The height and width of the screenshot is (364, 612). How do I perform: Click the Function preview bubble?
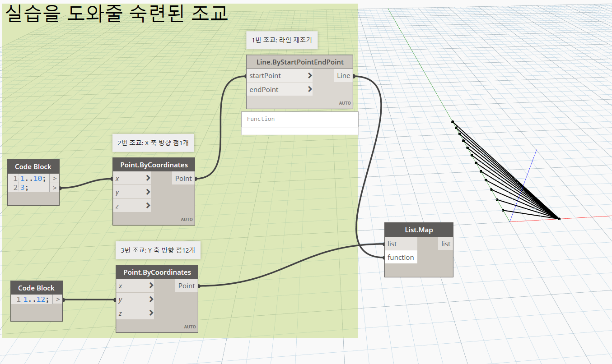pyautogui.click(x=300, y=119)
